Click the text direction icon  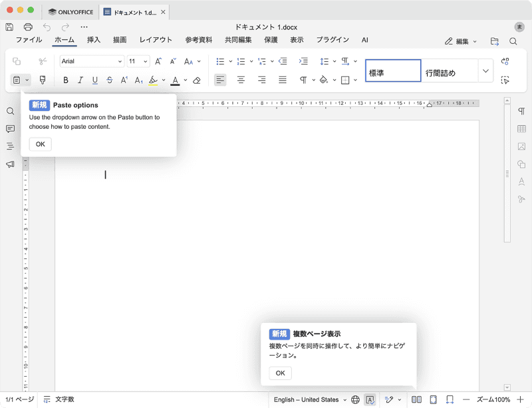click(x=345, y=61)
